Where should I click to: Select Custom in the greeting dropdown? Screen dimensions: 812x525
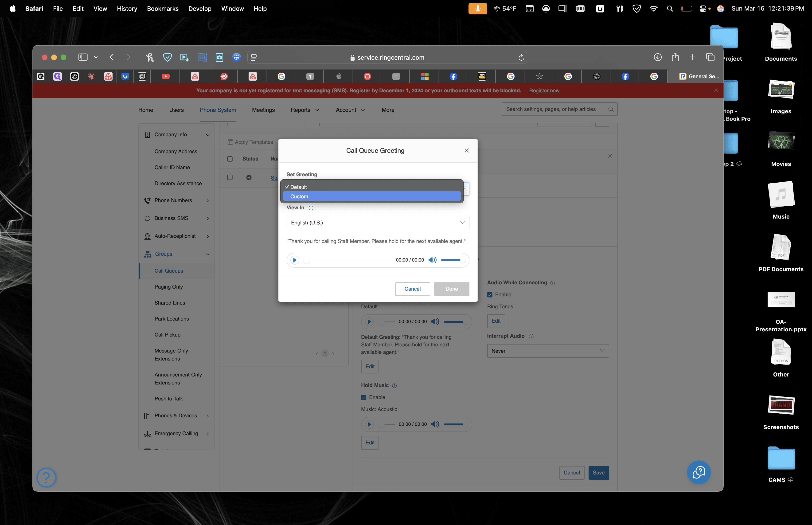[x=371, y=196]
